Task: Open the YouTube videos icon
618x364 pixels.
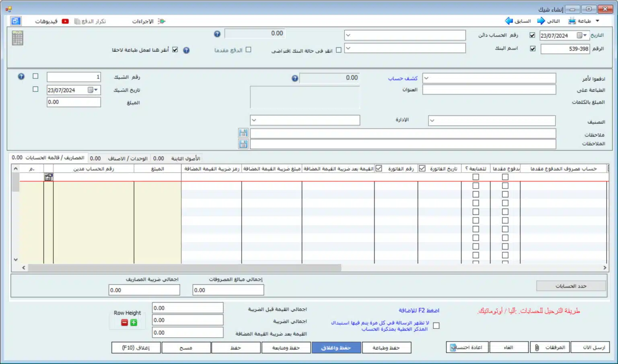Action: point(65,21)
